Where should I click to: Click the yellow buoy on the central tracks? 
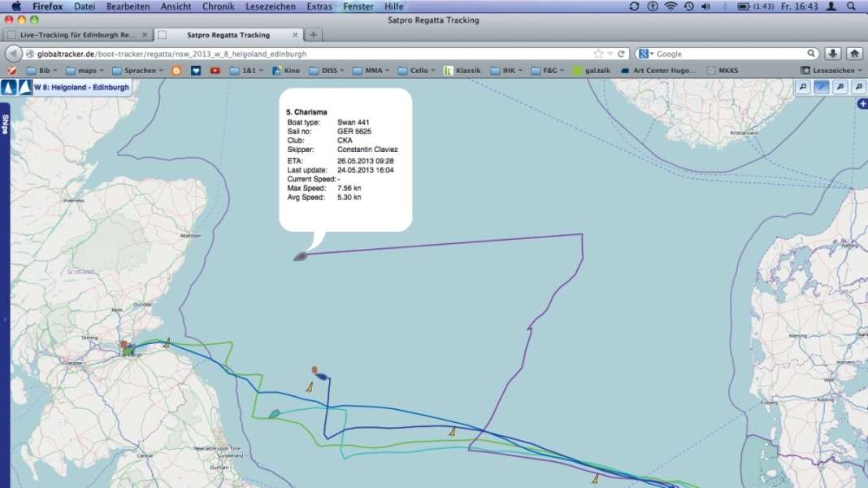pos(452,431)
